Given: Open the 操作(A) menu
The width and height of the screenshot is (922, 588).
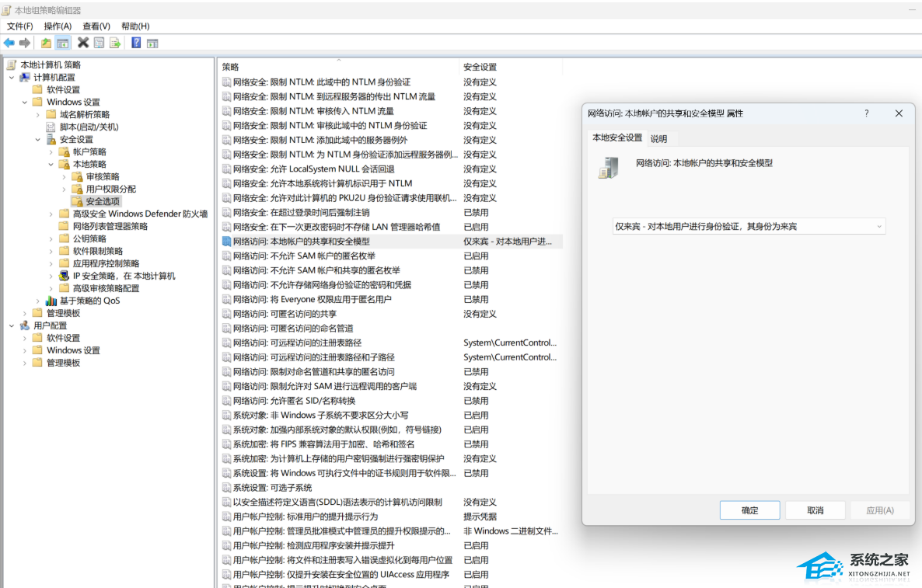Looking at the screenshot, I should (58, 26).
